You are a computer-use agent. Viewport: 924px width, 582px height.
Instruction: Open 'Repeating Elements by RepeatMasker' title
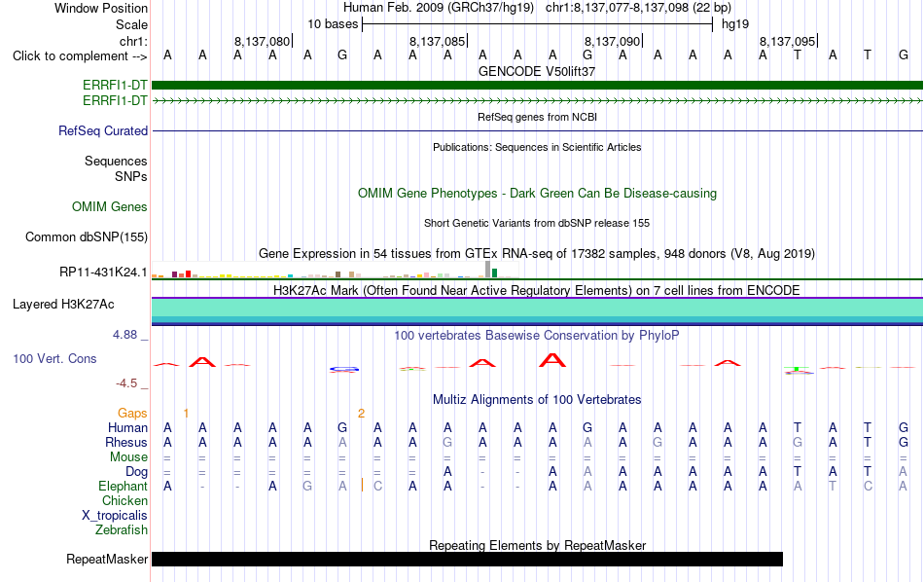pos(537,545)
